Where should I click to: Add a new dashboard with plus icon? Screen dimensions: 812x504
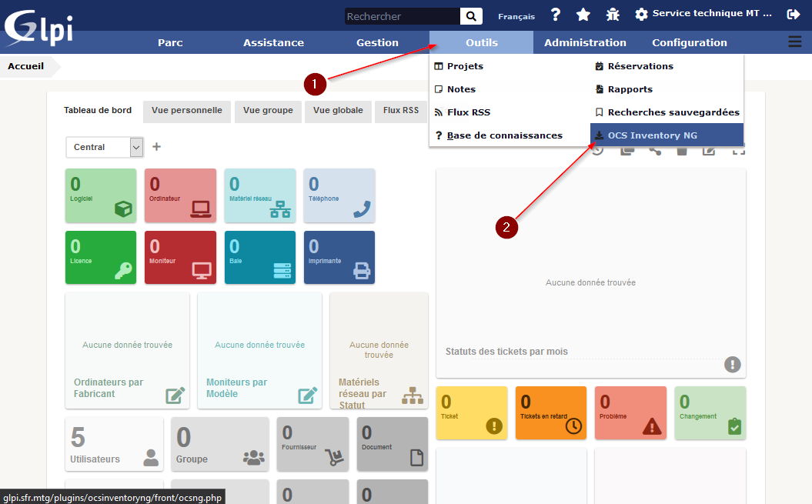coord(156,146)
